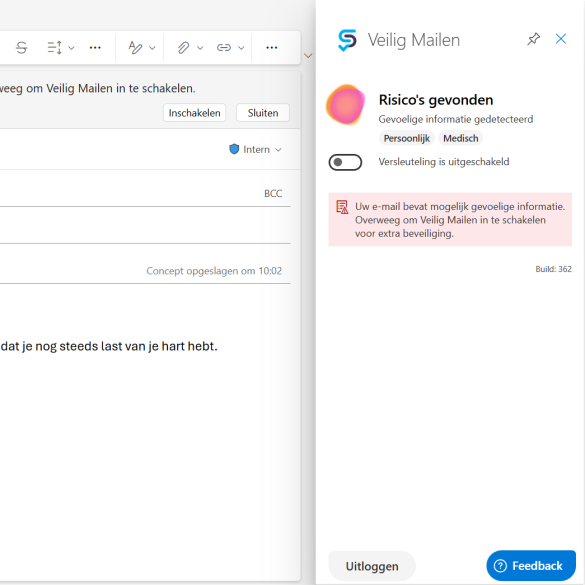Expand the ribbon with the chevron

coord(308,56)
